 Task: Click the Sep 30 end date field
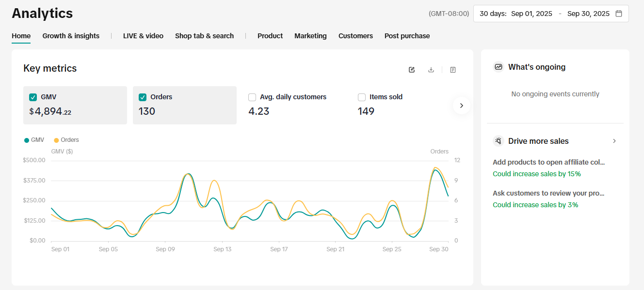point(588,14)
